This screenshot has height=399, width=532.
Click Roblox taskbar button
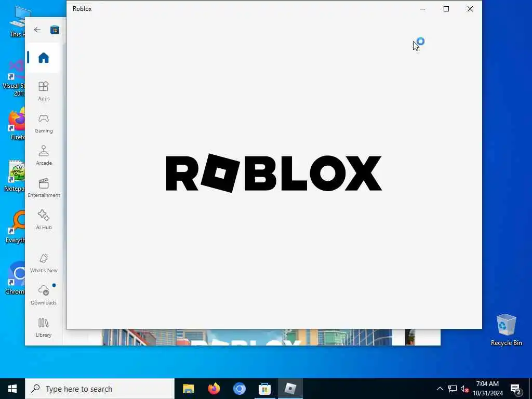pos(290,389)
